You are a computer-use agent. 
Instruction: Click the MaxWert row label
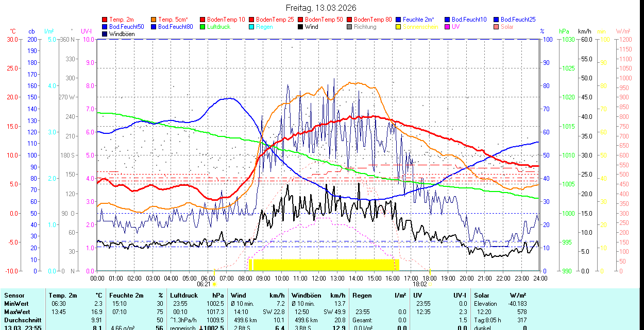point(18,312)
